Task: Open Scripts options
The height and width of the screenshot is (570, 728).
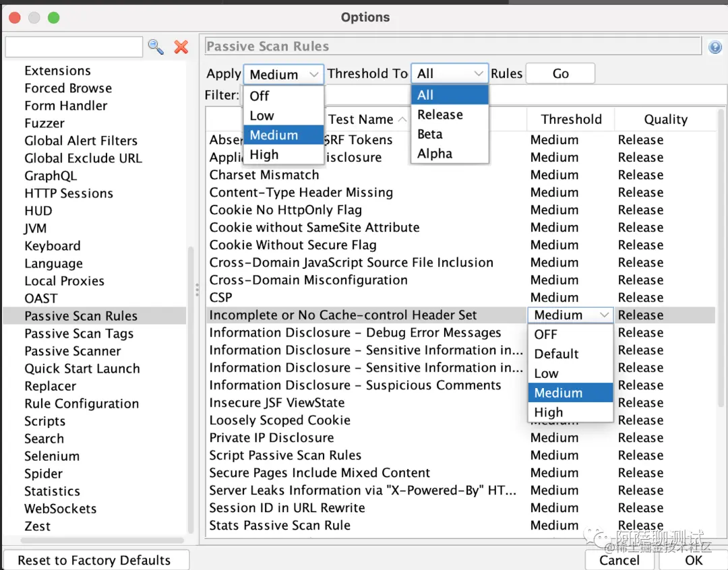Action: [x=44, y=421]
